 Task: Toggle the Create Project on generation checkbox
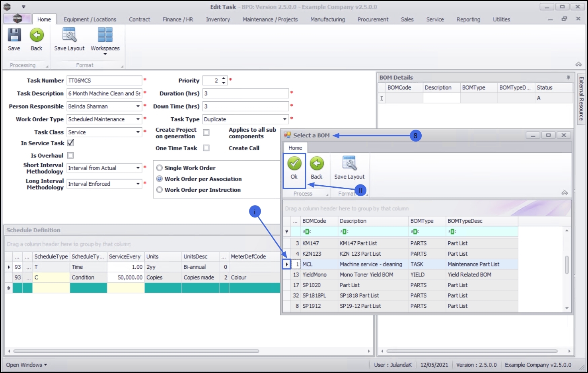pyautogui.click(x=206, y=132)
